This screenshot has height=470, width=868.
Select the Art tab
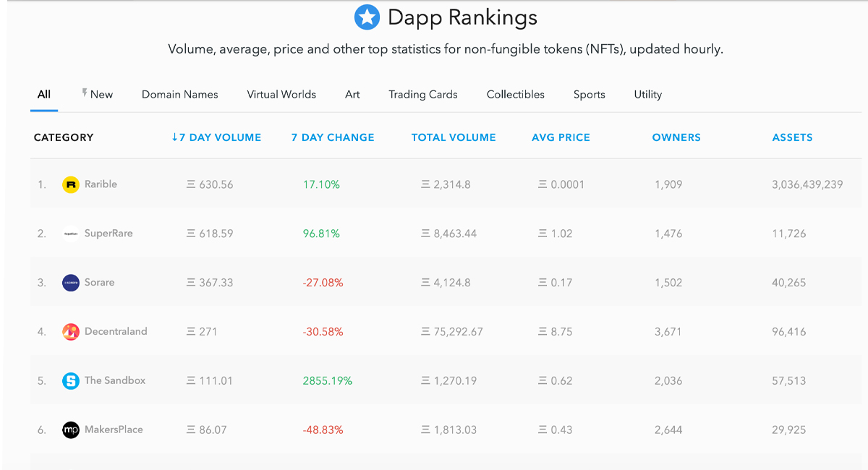(x=352, y=94)
